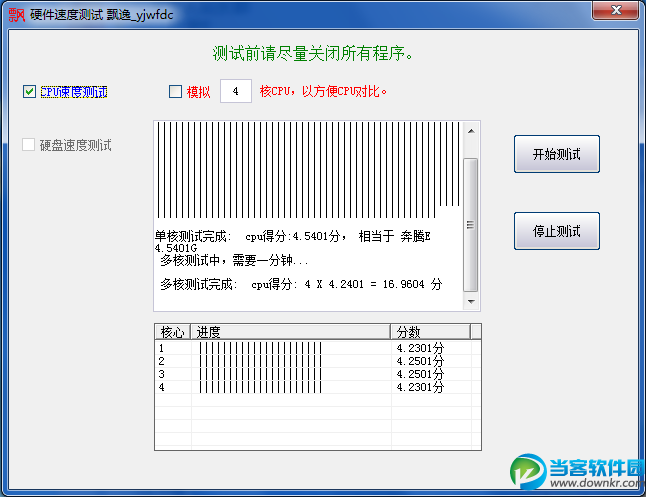646x497 pixels.
Task: Select core 2 row in results list
Action: pos(318,361)
